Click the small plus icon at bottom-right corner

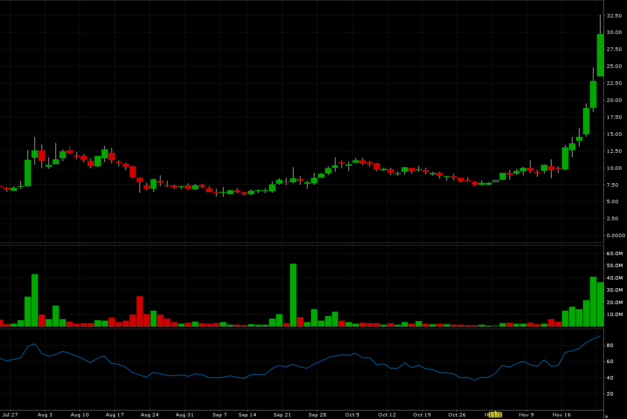[608, 413]
